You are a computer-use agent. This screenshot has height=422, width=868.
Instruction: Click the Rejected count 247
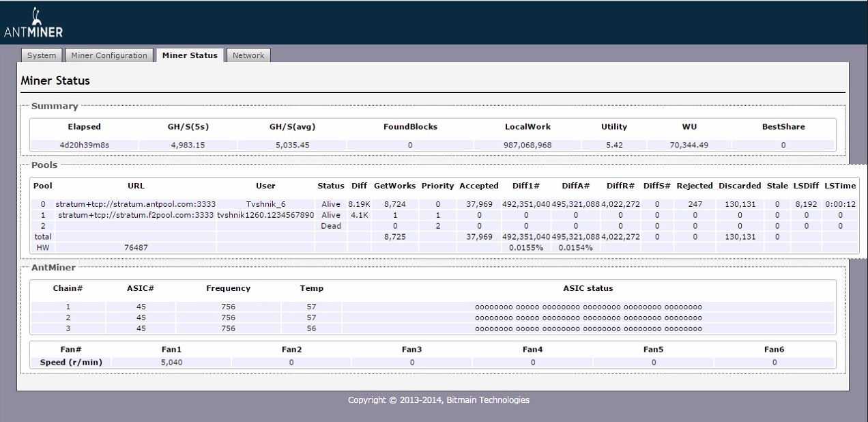coord(695,204)
